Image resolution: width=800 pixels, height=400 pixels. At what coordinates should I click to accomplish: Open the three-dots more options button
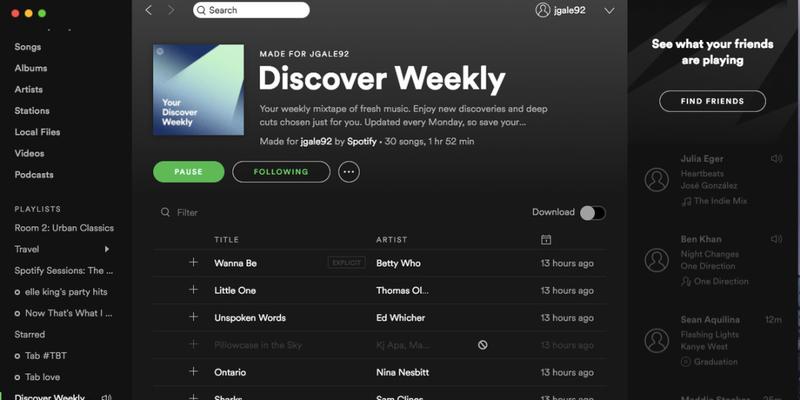(349, 172)
